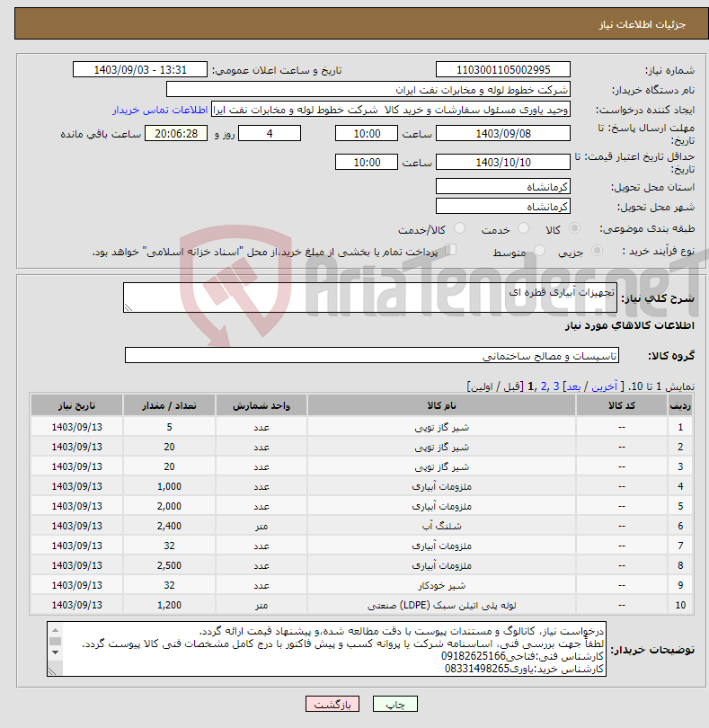The width and height of the screenshot is (709, 728).
Task: Click the چاپ print button
Action: coord(395,704)
